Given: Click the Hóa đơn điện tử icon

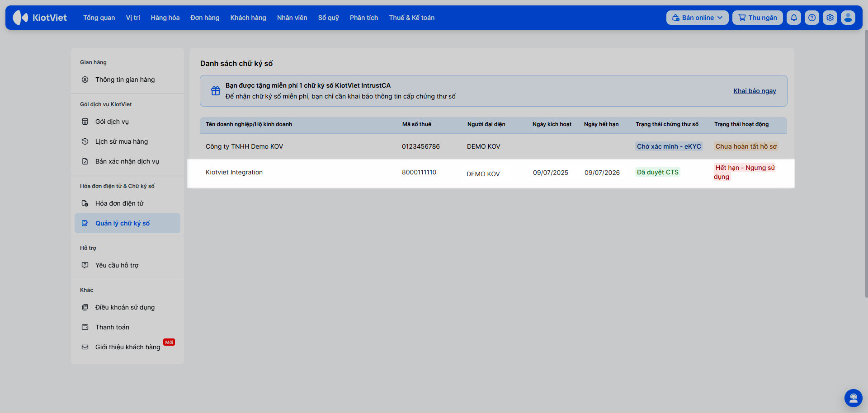Looking at the screenshot, I should (x=85, y=203).
